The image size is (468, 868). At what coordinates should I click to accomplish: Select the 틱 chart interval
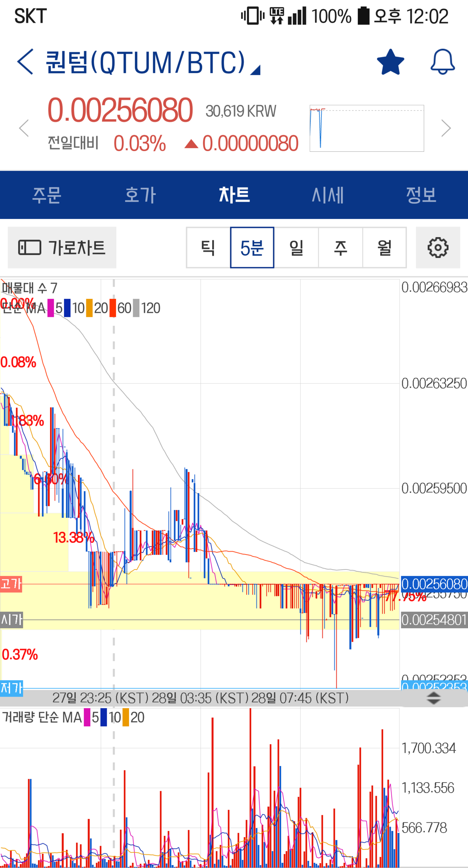[x=208, y=248]
